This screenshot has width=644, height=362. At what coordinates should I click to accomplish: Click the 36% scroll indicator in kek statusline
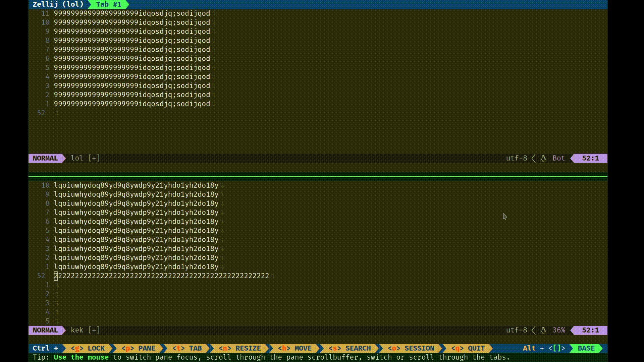[x=558, y=330]
